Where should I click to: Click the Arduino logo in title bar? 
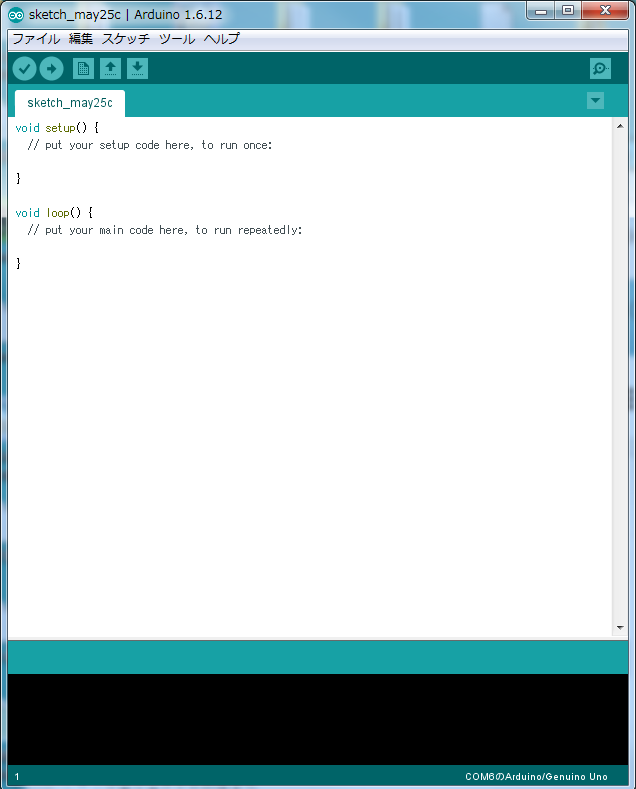pyautogui.click(x=16, y=15)
